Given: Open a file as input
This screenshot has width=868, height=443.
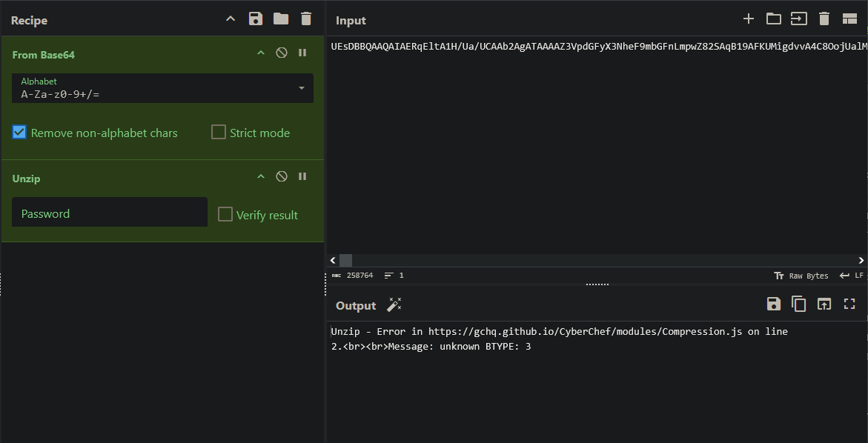Looking at the screenshot, I should pyautogui.click(x=798, y=19).
